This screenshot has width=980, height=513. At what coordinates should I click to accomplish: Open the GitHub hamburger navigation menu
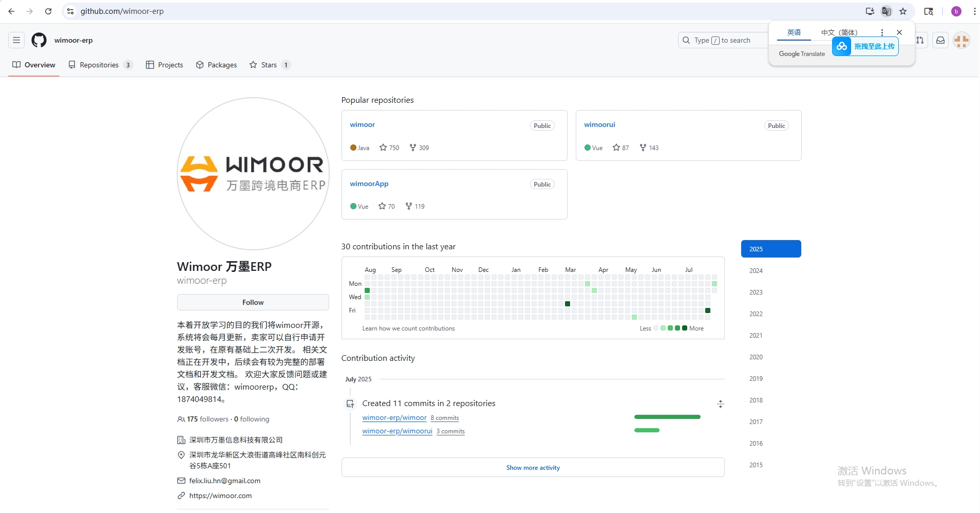coord(16,40)
